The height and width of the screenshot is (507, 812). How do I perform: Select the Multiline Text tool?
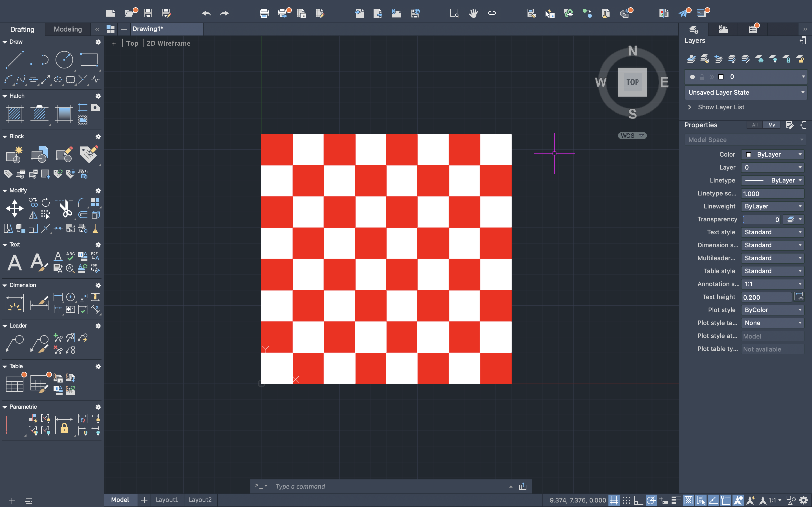(14, 263)
